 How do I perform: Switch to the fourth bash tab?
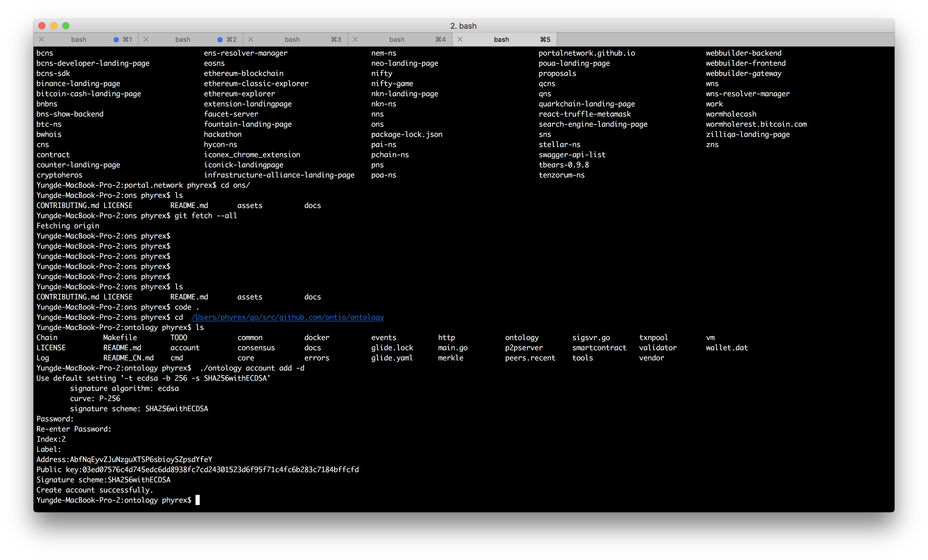click(397, 39)
